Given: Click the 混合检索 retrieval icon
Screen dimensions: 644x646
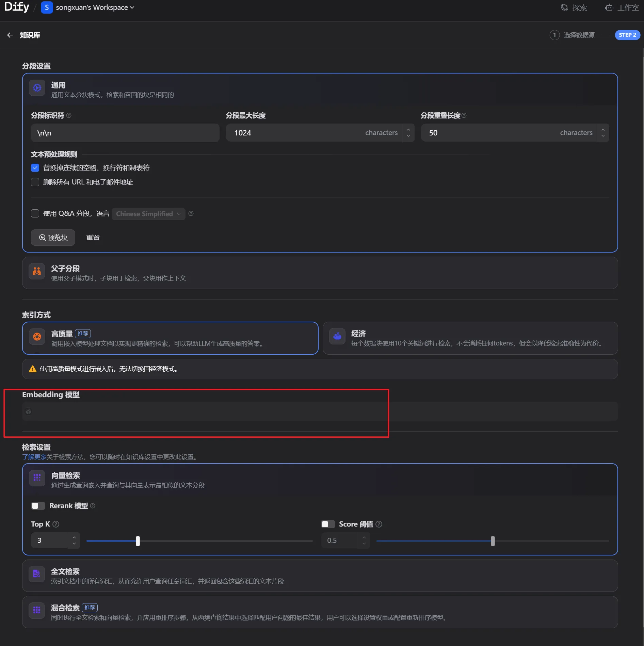Looking at the screenshot, I should tap(37, 610).
